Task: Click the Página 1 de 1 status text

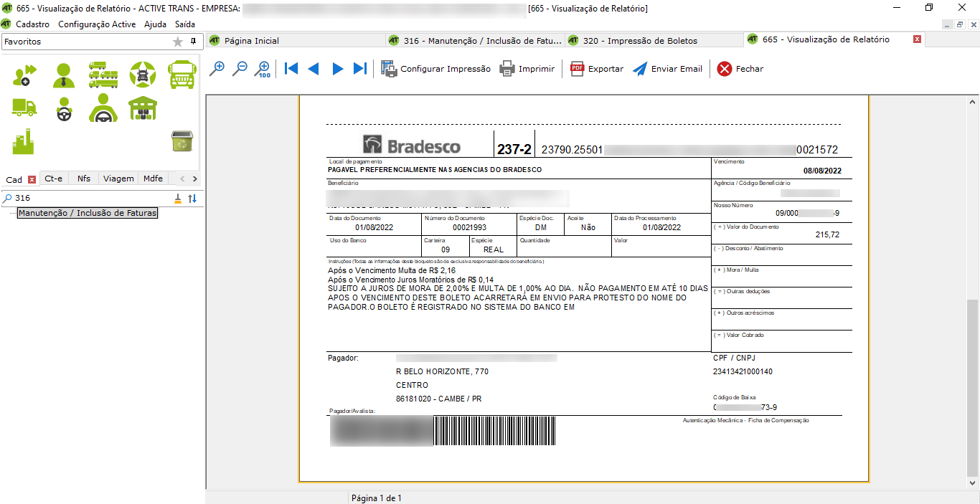Action: tap(377, 498)
